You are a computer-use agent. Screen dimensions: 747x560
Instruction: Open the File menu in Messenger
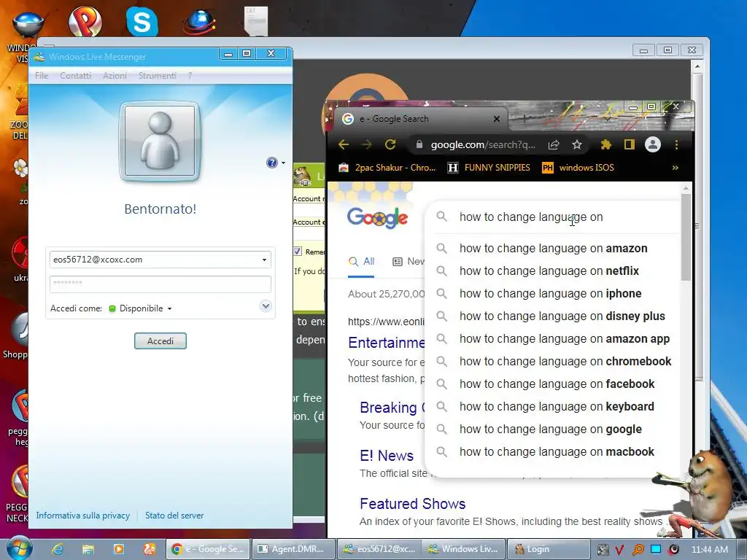(x=42, y=76)
